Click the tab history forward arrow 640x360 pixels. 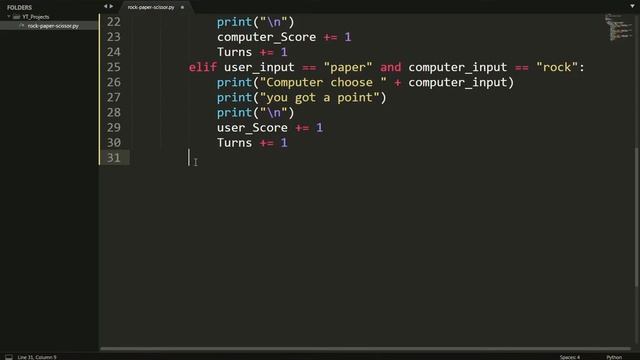(x=111, y=7)
